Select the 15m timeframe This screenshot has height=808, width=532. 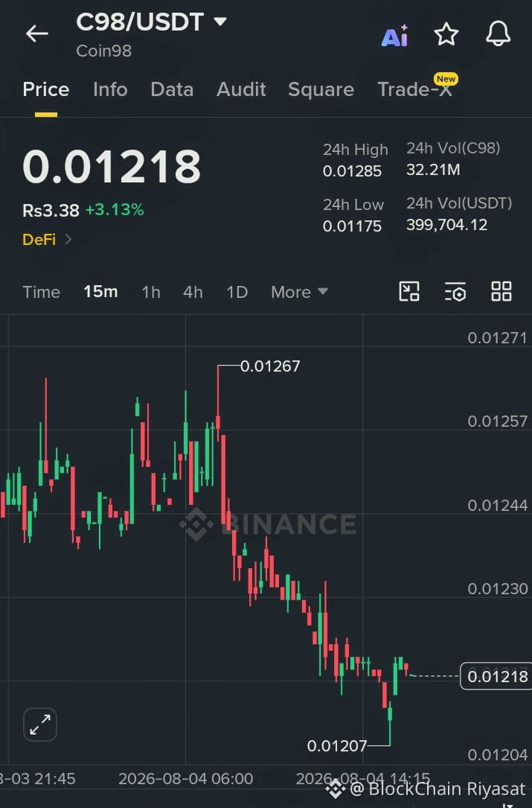click(x=100, y=292)
